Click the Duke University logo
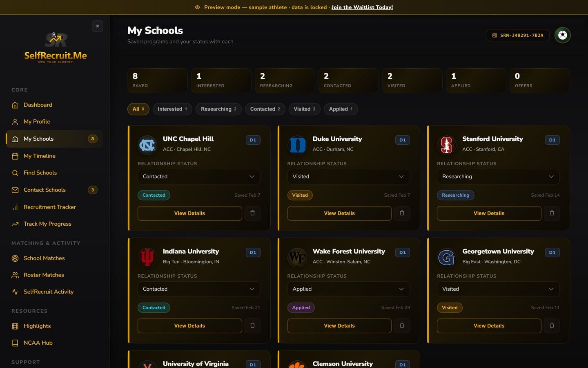 point(297,145)
